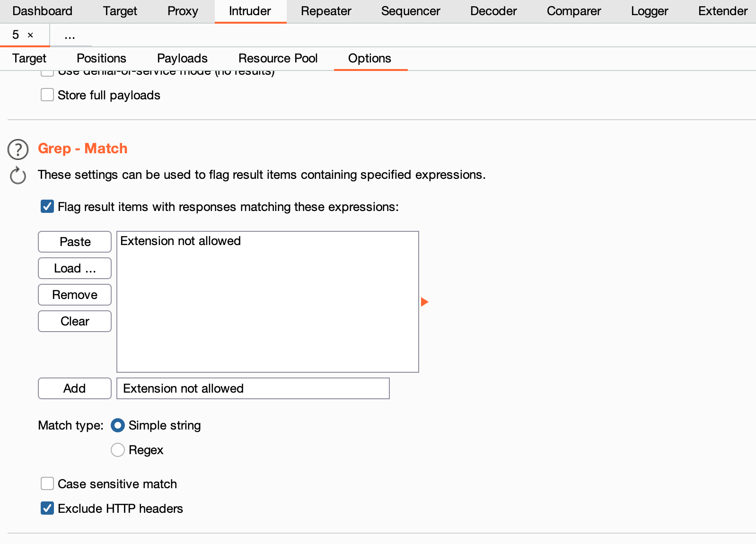756x544 pixels.
Task: Open the Intruder Target sub-tab
Action: point(29,58)
